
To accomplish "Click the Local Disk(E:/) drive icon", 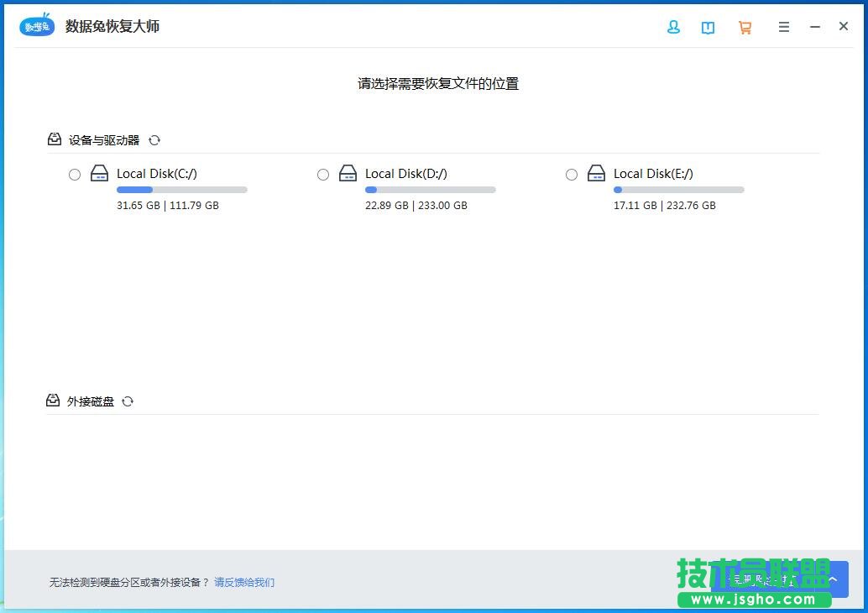I will click(x=596, y=174).
